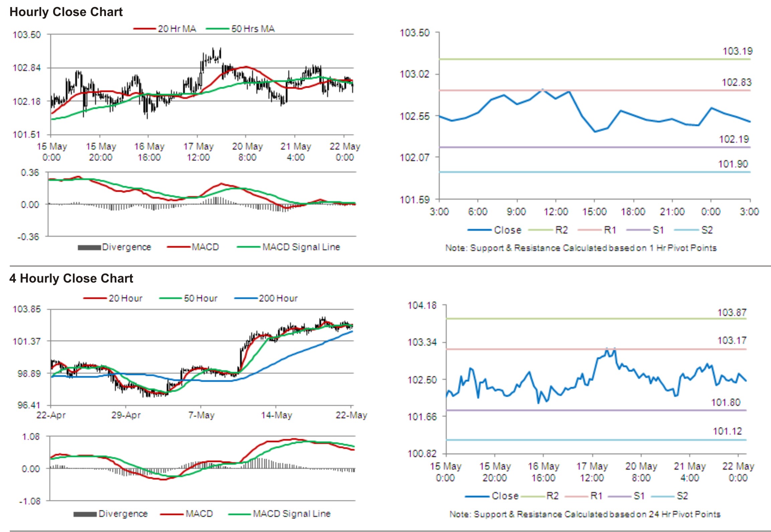Click the "4 Hourly Close Chart" heading
This screenshot has height=532, width=771.
pyautogui.click(x=71, y=279)
